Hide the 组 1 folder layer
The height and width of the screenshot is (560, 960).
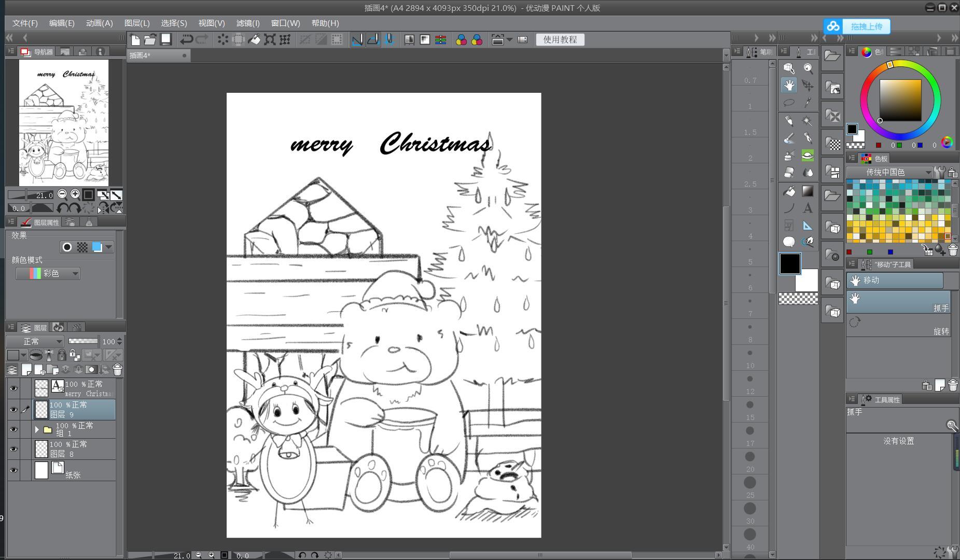[13, 429]
